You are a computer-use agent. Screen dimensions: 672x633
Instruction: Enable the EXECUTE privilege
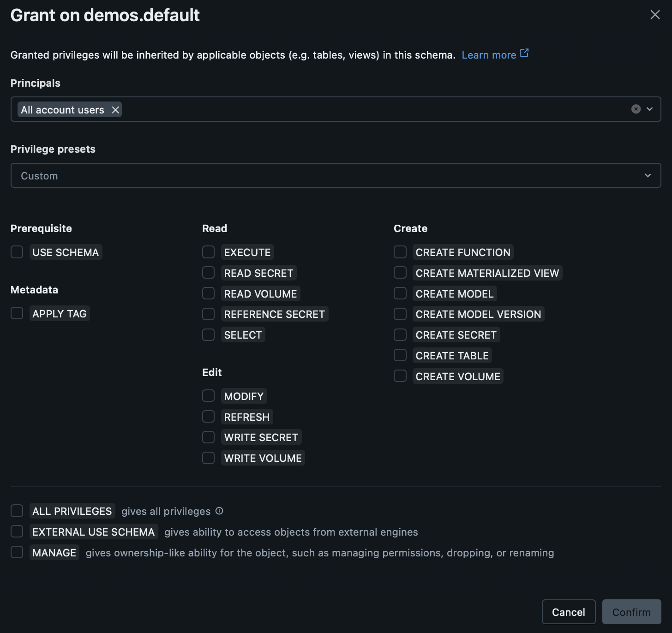pos(209,252)
